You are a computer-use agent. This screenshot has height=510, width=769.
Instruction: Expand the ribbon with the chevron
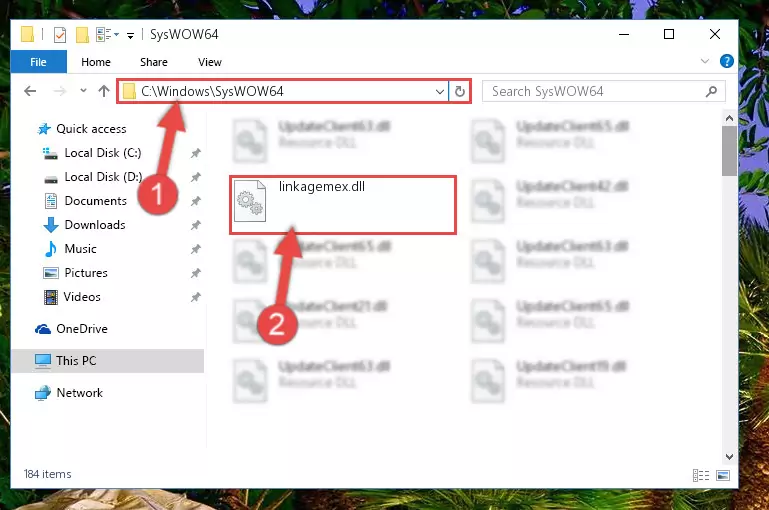(x=705, y=61)
